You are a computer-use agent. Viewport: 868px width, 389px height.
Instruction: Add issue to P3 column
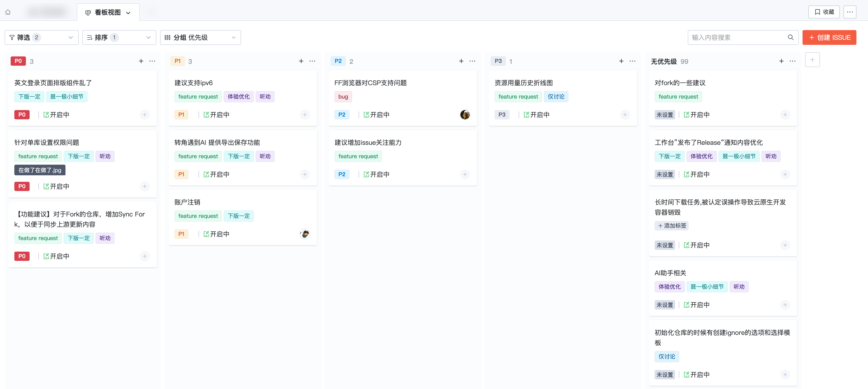621,61
